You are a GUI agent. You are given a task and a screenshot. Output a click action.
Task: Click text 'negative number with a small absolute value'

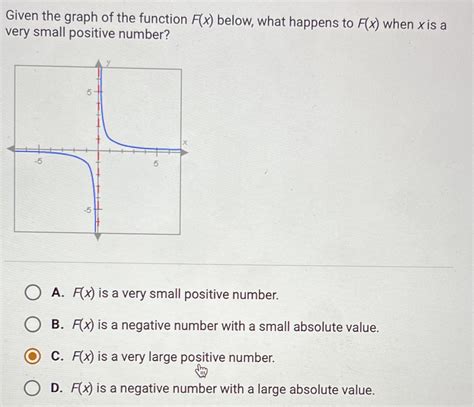coord(250,326)
